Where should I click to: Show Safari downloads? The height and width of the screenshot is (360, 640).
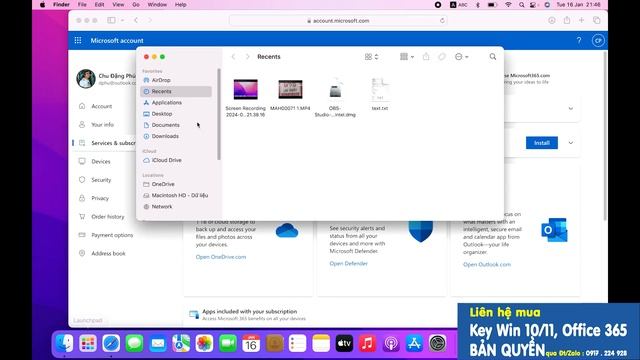pos(552,20)
